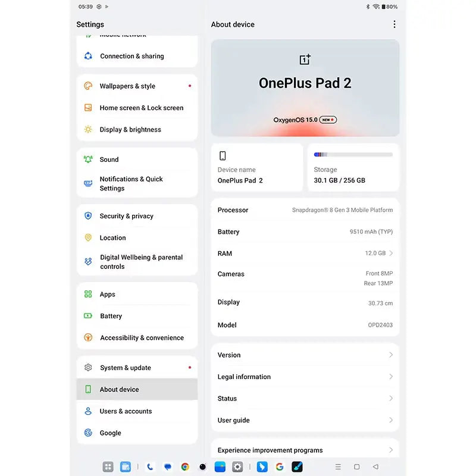The height and width of the screenshot is (476, 476).
Task: Open the file manager in the taskbar
Action: pos(126,466)
